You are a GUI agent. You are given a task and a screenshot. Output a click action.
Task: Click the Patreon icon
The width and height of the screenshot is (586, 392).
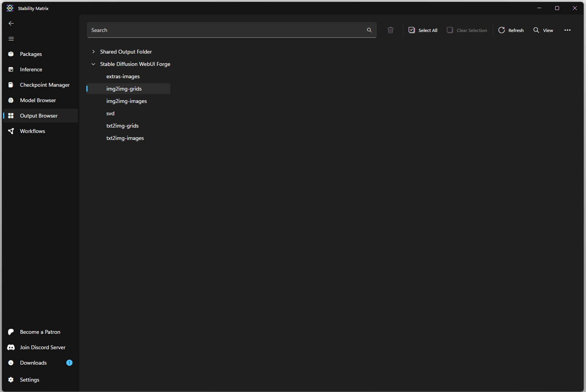tap(11, 332)
